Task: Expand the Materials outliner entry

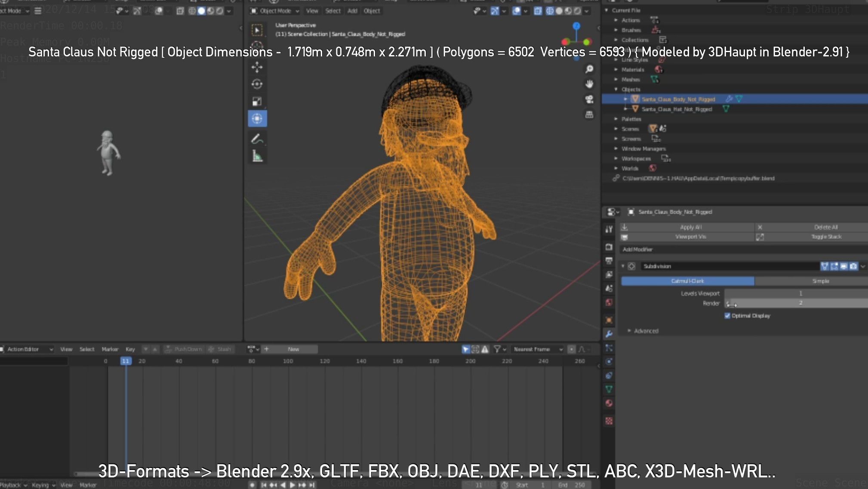Action: [x=616, y=70]
